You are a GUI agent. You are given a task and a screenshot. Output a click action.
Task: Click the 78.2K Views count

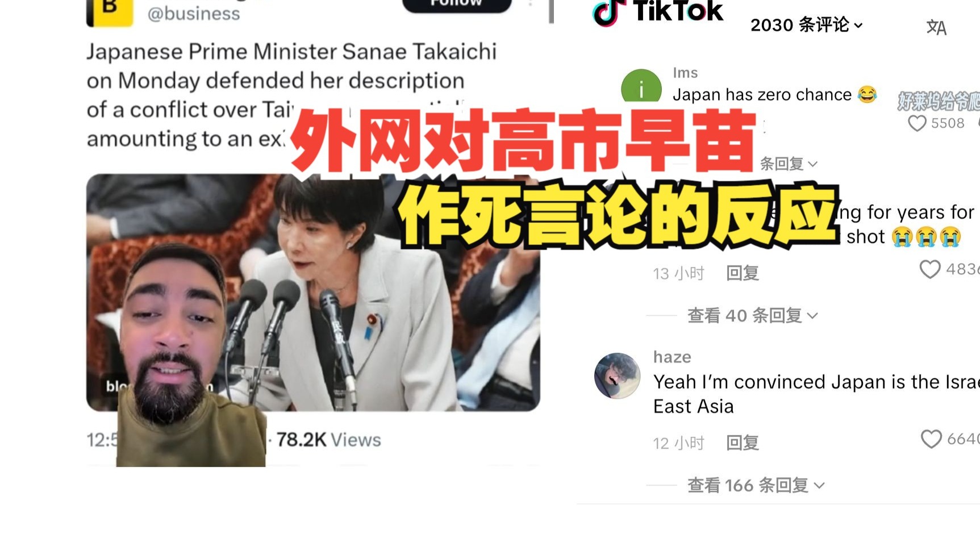pos(328,440)
